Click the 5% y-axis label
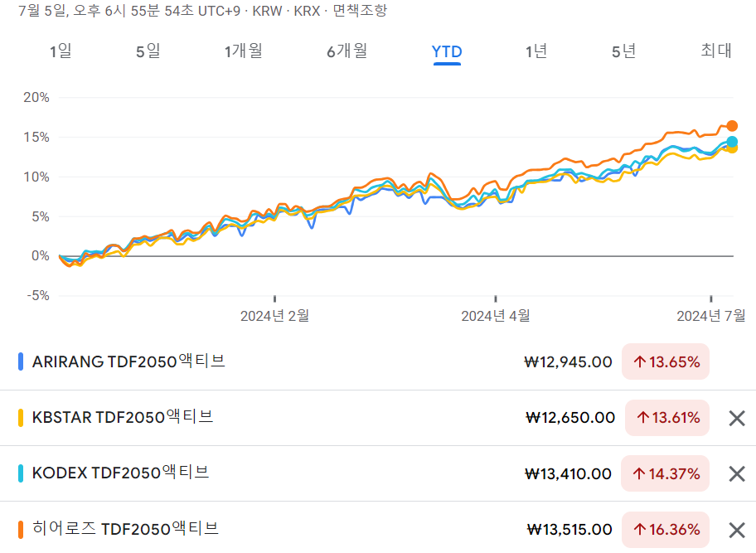 tap(41, 216)
